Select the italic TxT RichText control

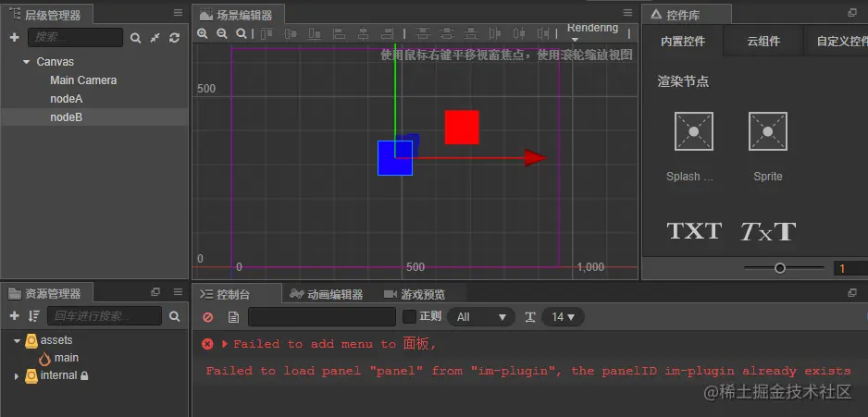(x=768, y=231)
